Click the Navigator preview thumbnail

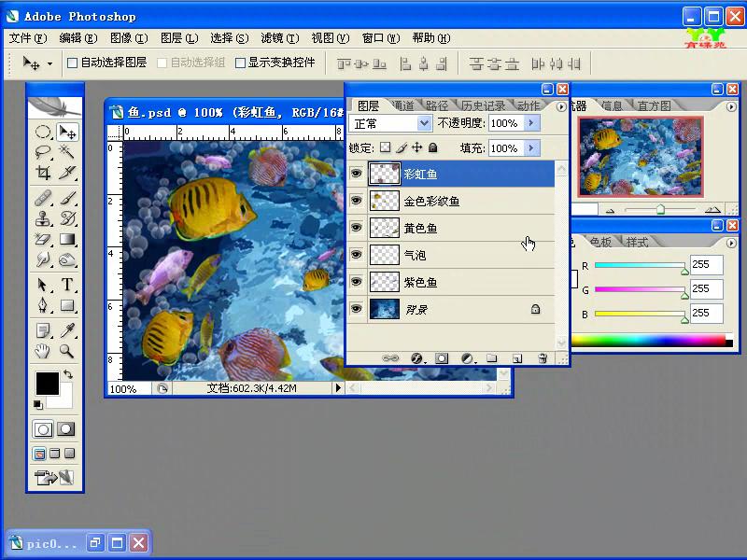pyautogui.click(x=641, y=156)
